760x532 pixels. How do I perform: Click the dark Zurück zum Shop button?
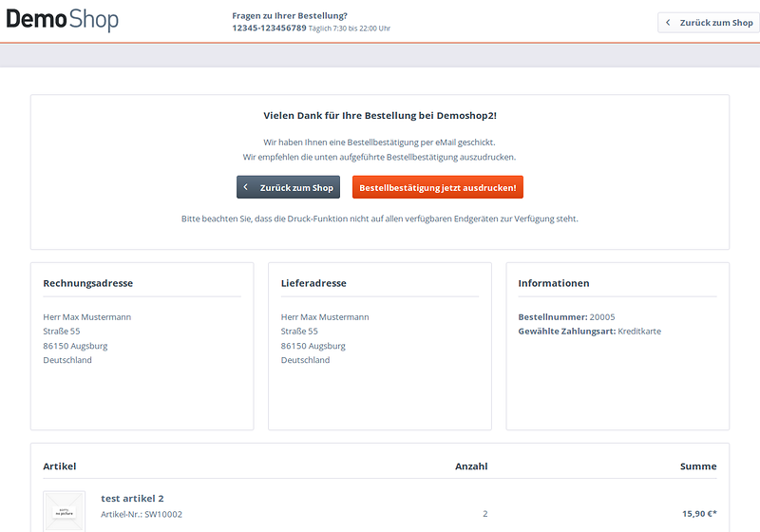(288, 187)
